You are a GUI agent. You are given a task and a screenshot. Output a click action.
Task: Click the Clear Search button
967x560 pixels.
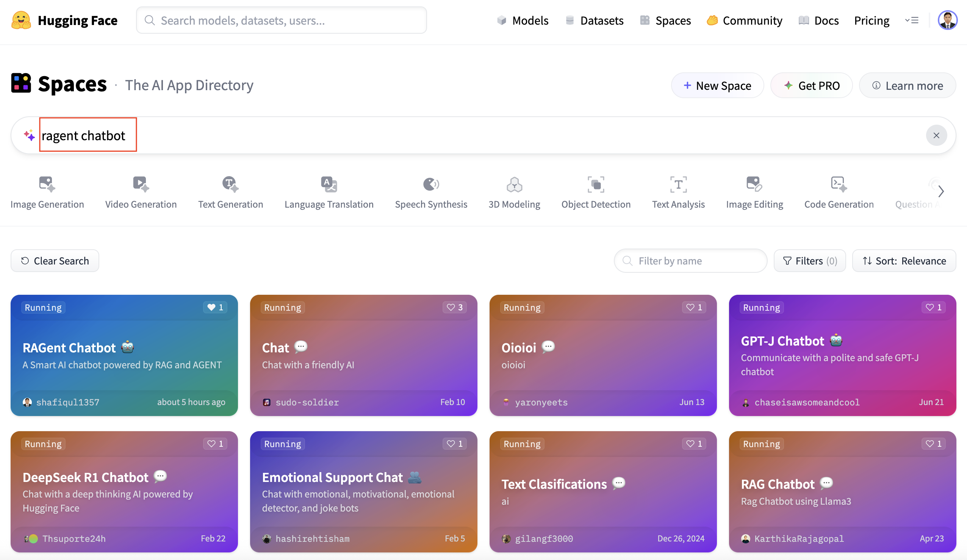(x=55, y=261)
